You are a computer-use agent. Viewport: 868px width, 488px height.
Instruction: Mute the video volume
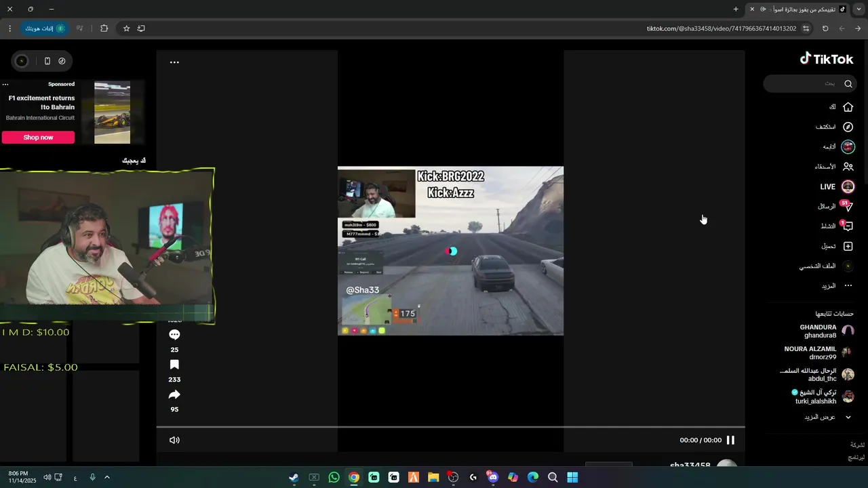(174, 440)
